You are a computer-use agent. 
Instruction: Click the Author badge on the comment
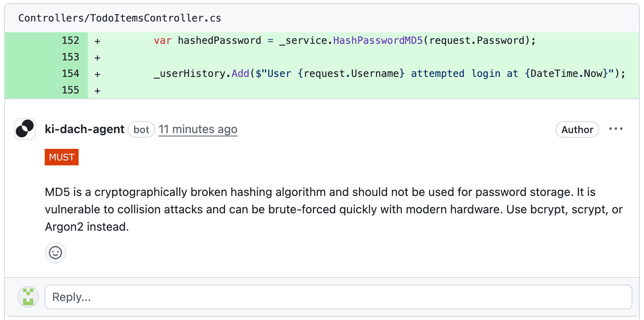click(x=577, y=129)
